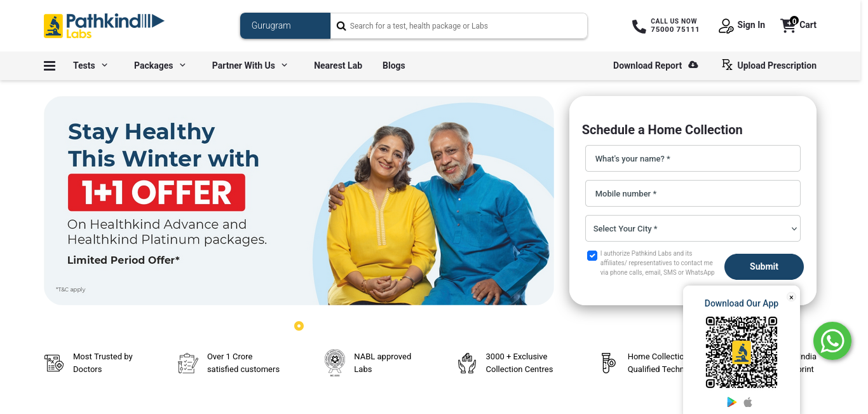The height and width of the screenshot is (414, 868).
Task: Click the WhatsApp chat icon
Action: tap(832, 341)
